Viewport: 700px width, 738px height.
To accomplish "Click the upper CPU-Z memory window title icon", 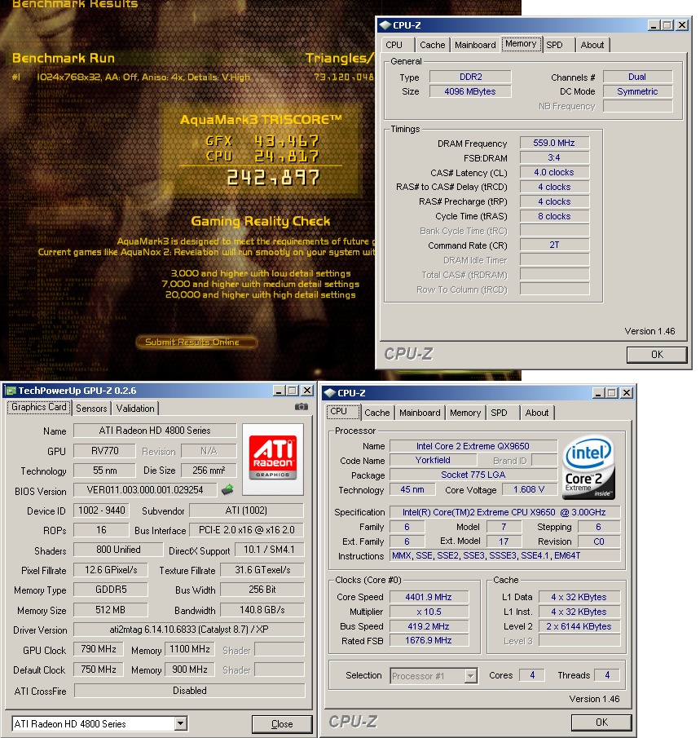I will pos(385,25).
